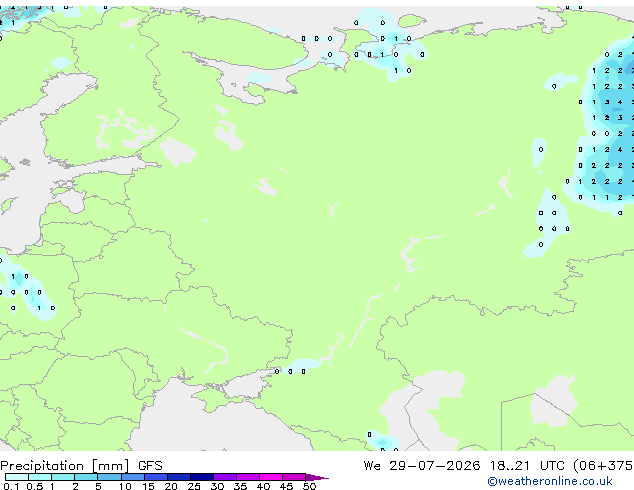Click the 45–50 mm legend swatch
This screenshot has width=634, height=490.
pos(294,477)
